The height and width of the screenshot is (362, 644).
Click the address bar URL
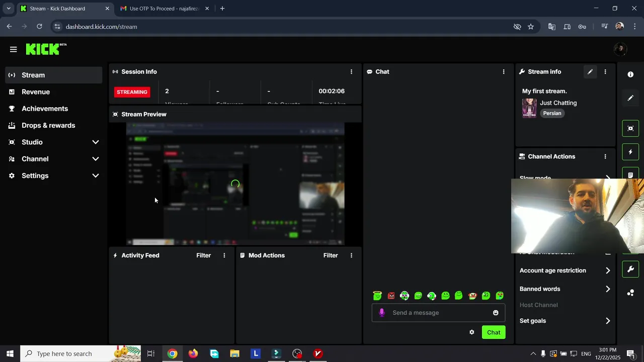pos(101,27)
